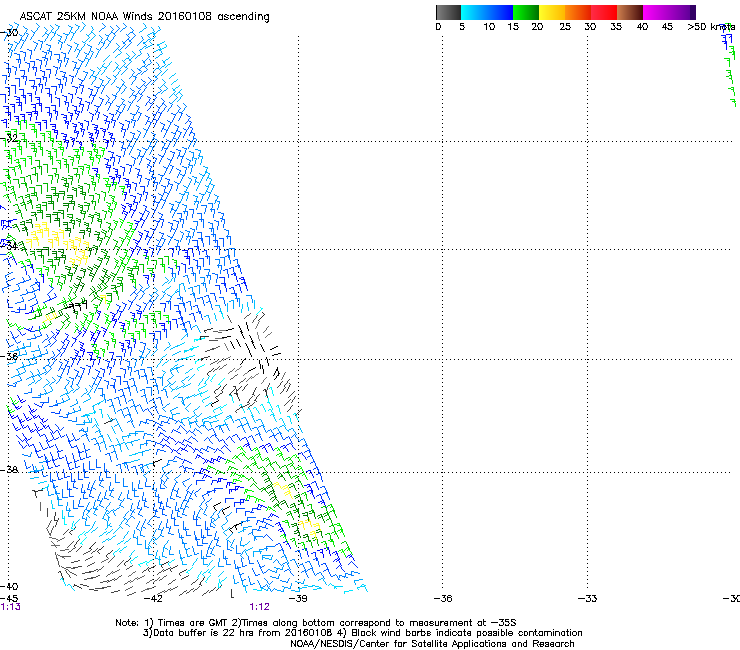The height and width of the screenshot is (650, 740).
Task: Click the latitude label '-30' on the left axis
Action: pyautogui.click(x=9, y=33)
